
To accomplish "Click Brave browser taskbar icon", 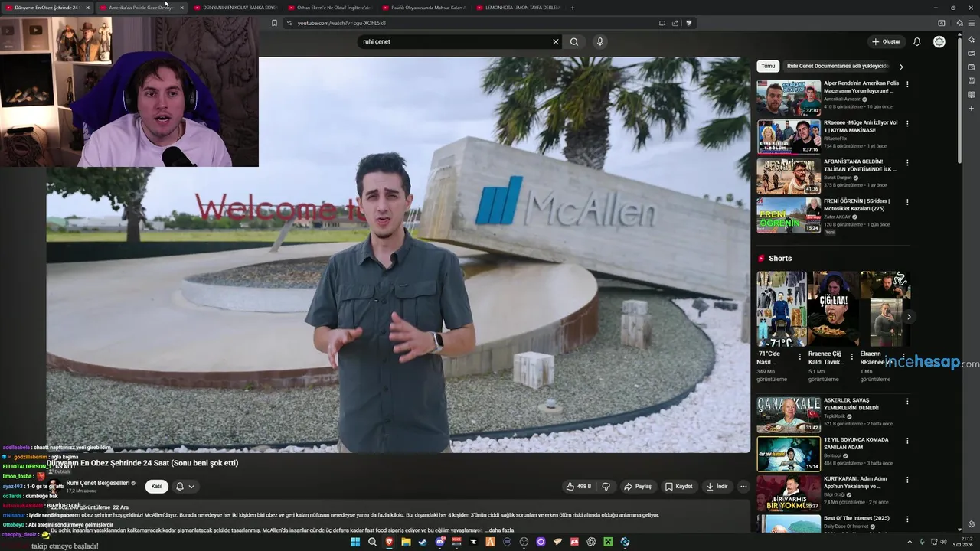I will tap(389, 542).
